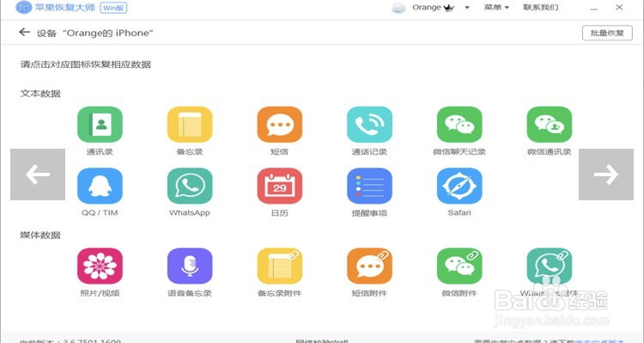
Task: Open the 菜单 dropdown menu
Action: tap(496, 8)
